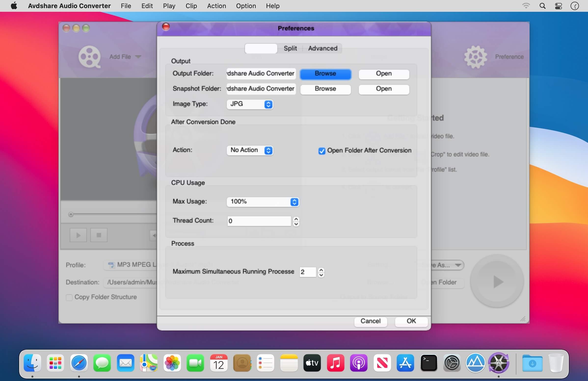This screenshot has height=381, width=588.
Task: Enable Copy Folder Structure checkbox
Action: click(69, 297)
